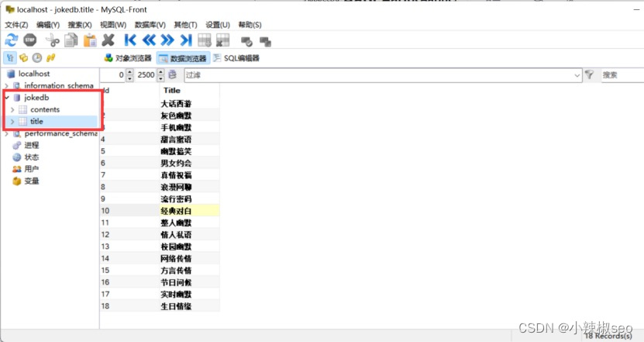
Task: Open the 其他(T) menu
Action: [185, 25]
